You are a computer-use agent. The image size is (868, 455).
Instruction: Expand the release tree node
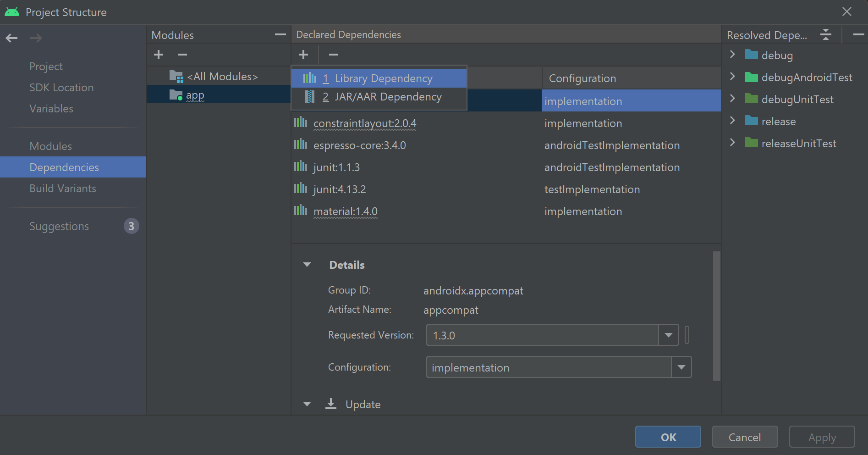point(732,121)
